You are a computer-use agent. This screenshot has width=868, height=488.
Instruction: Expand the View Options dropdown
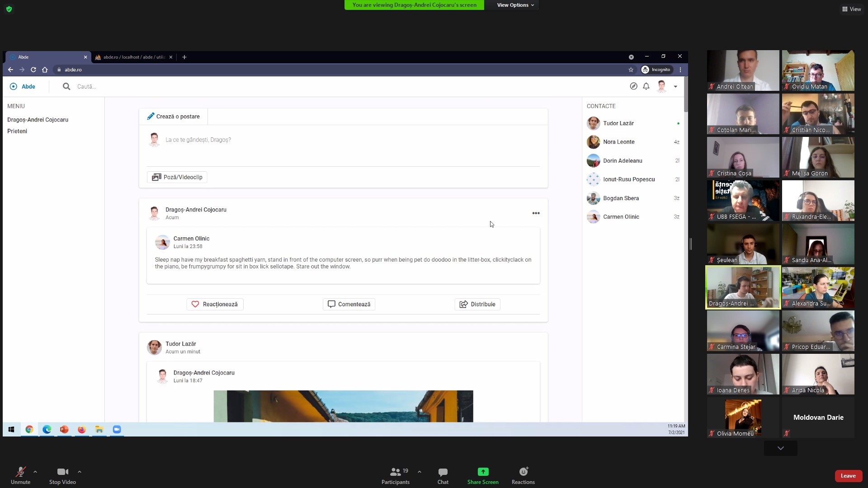(515, 5)
